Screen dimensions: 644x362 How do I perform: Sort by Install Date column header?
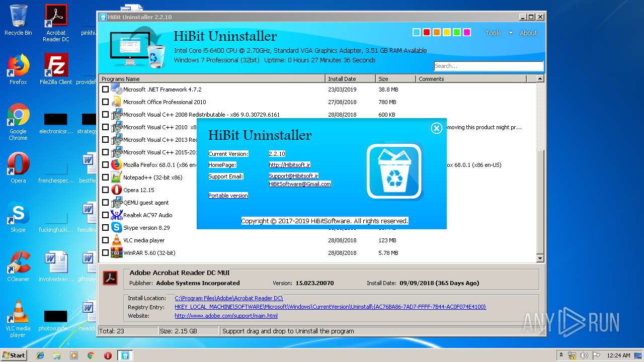tap(350, 78)
